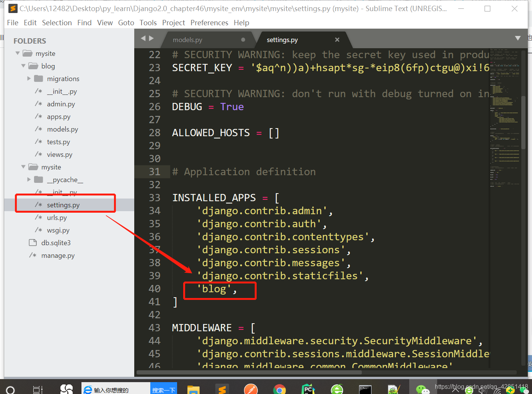Image resolution: width=532 pixels, height=394 pixels.
Task: Expand the migrations folder triangle
Action: [x=29, y=78]
